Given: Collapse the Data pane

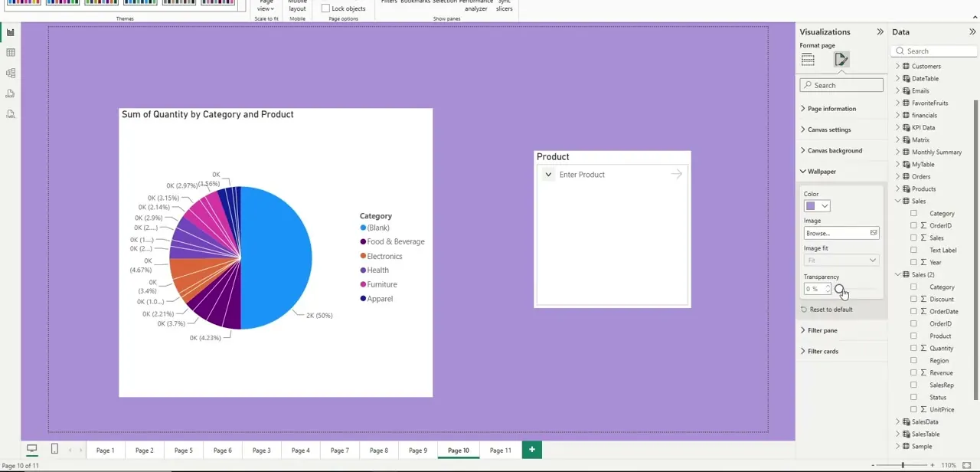Looking at the screenshot, I should 972,32.
